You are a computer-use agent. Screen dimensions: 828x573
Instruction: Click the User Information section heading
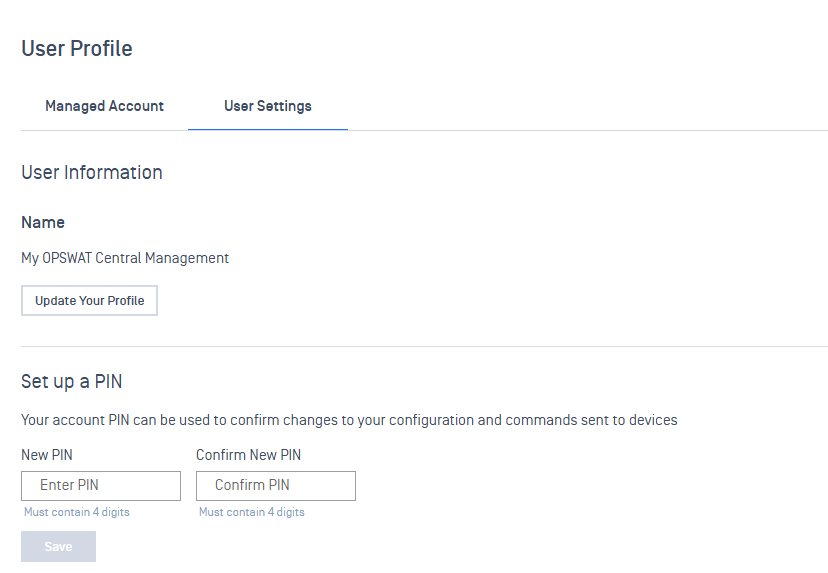point(92,173)
